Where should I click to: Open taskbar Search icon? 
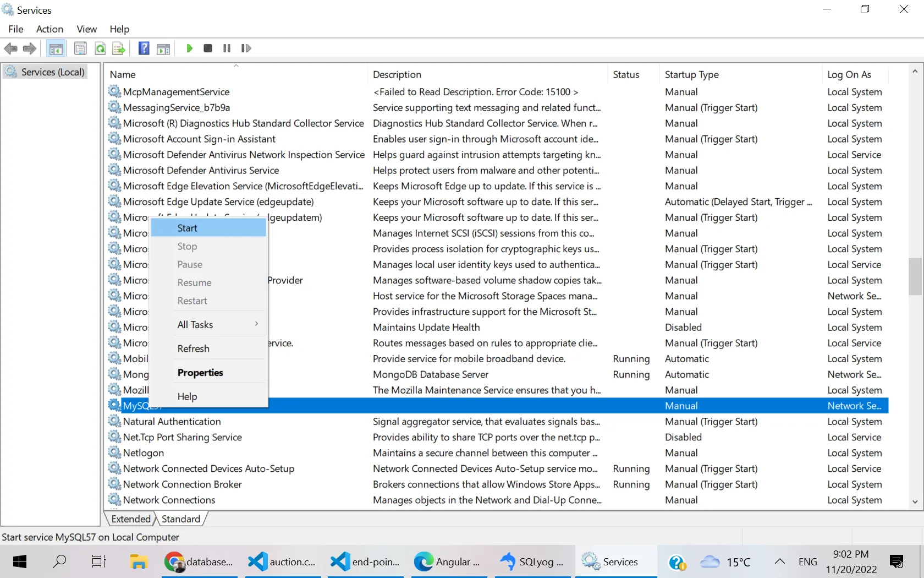tap(59, 561)
